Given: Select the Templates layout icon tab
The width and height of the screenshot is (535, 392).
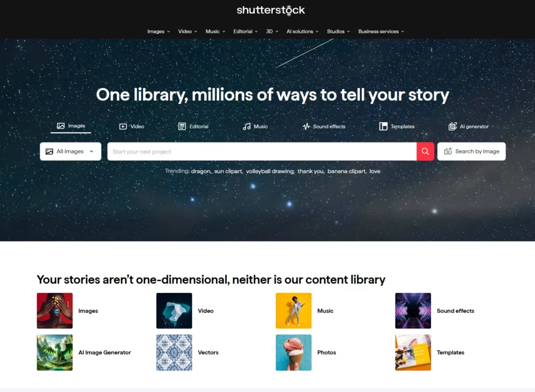Looking at the screenshot, I should 383,126.
